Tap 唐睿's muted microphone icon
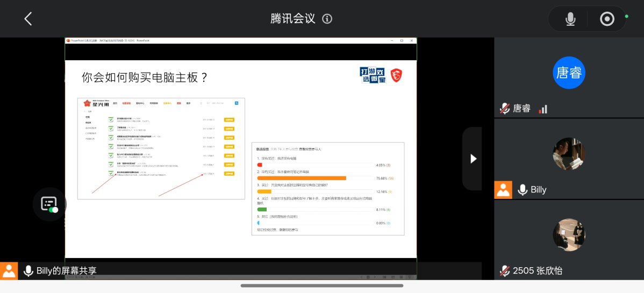 tap(504, 109)
